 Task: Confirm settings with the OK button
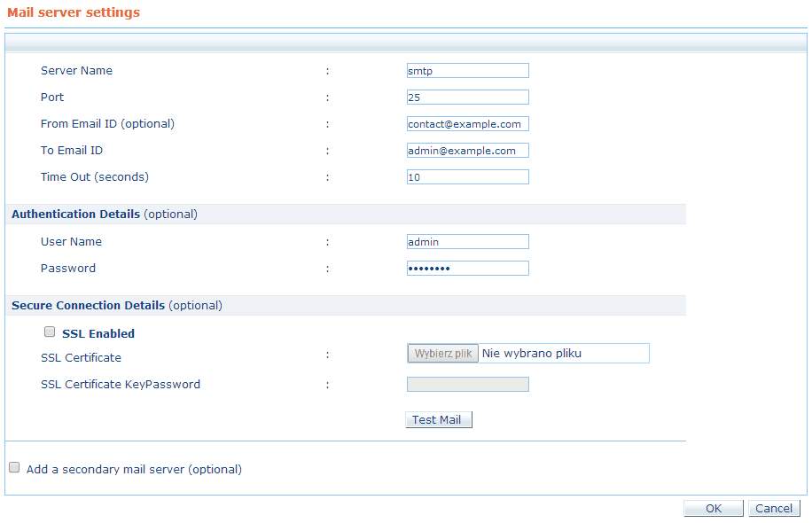[x=714, y=509]
